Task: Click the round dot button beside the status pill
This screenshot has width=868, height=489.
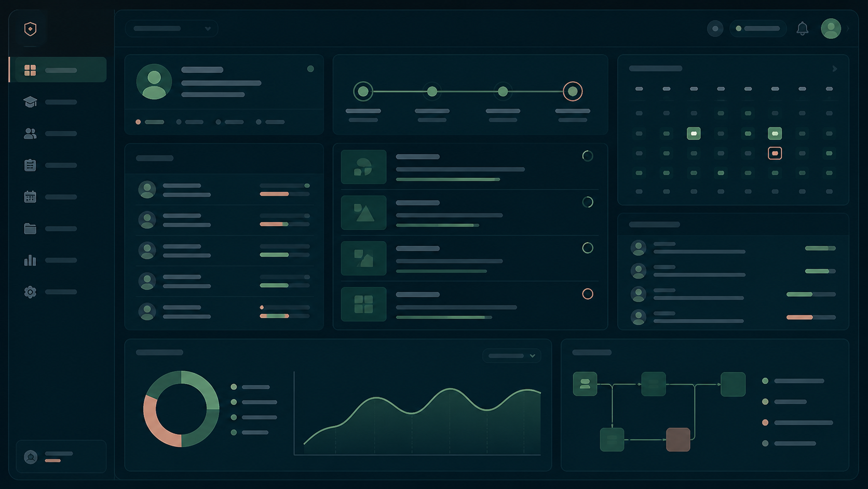Action: coord(715,29)
